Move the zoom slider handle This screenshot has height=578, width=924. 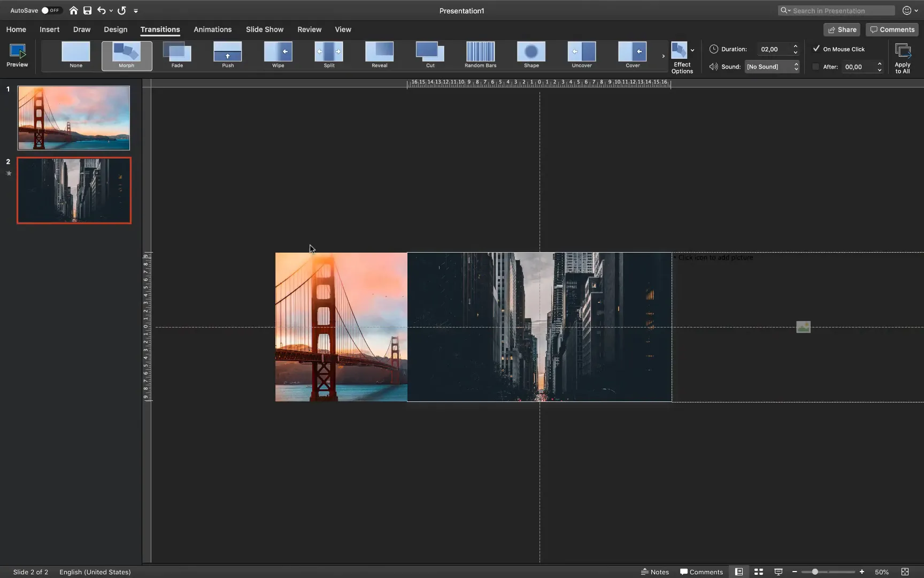[815, 572]
